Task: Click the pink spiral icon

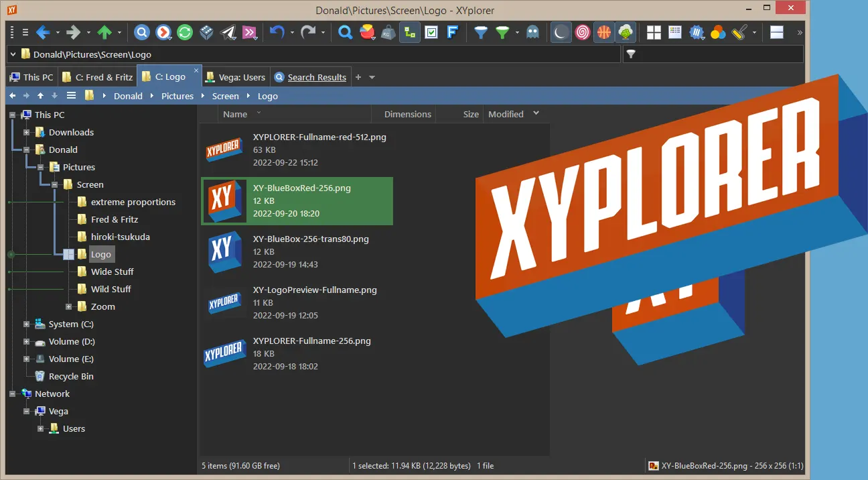Action: pyautogui.click(x=583, y=32)
